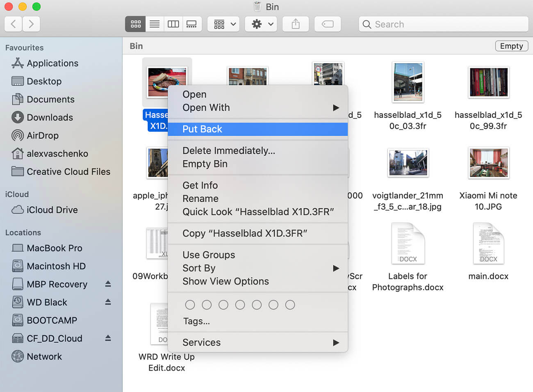The image size is (533, 392).
Task: Select WRD Write Up Edit.docx file
Action: coord(159,324)
